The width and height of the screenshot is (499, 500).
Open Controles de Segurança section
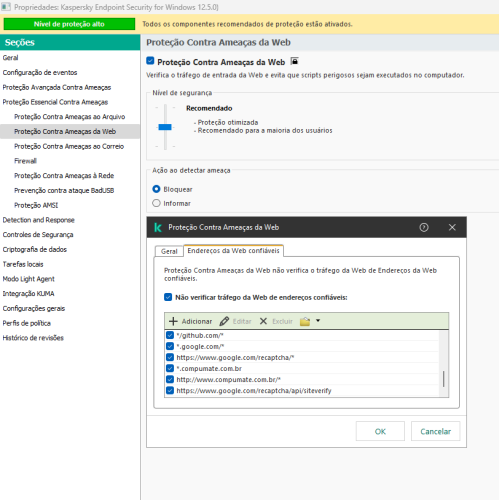point(38,234)
